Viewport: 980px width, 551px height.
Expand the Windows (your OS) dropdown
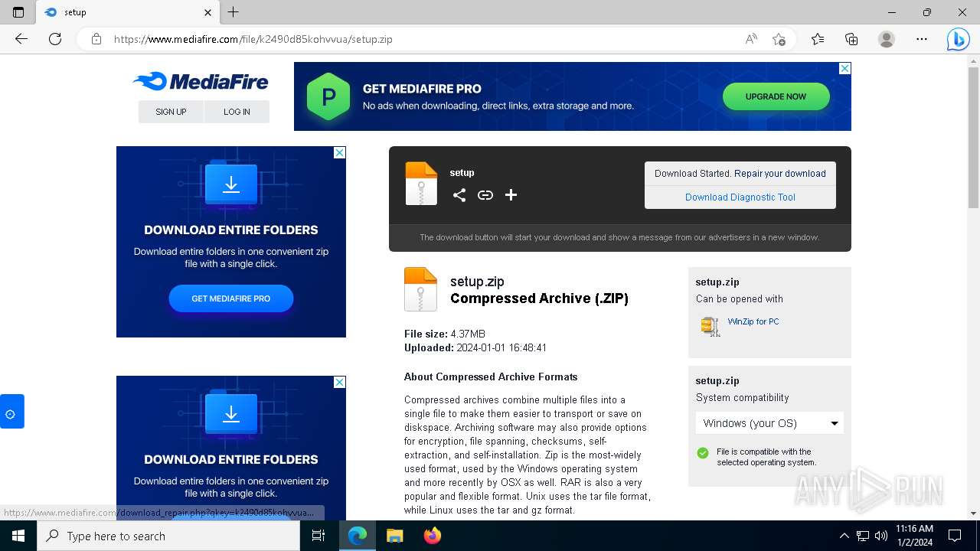770,423
